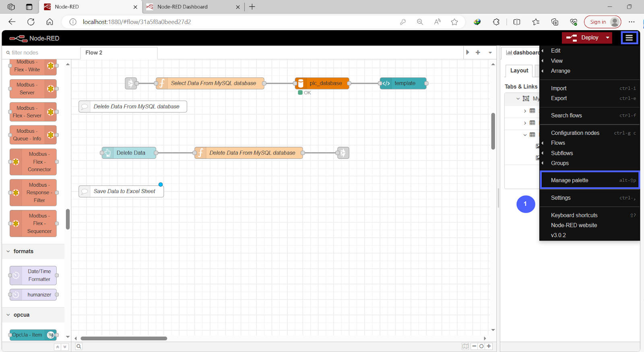Open the Import menu item
644x352 pixels.
point(590,89)
